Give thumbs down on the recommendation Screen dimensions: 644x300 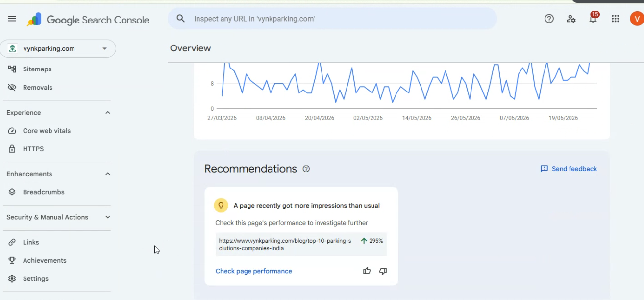click(383, 271)
